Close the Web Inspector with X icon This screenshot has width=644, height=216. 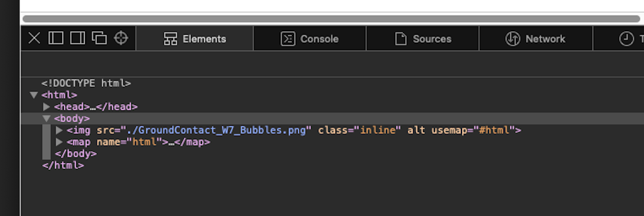pos(34,38)
